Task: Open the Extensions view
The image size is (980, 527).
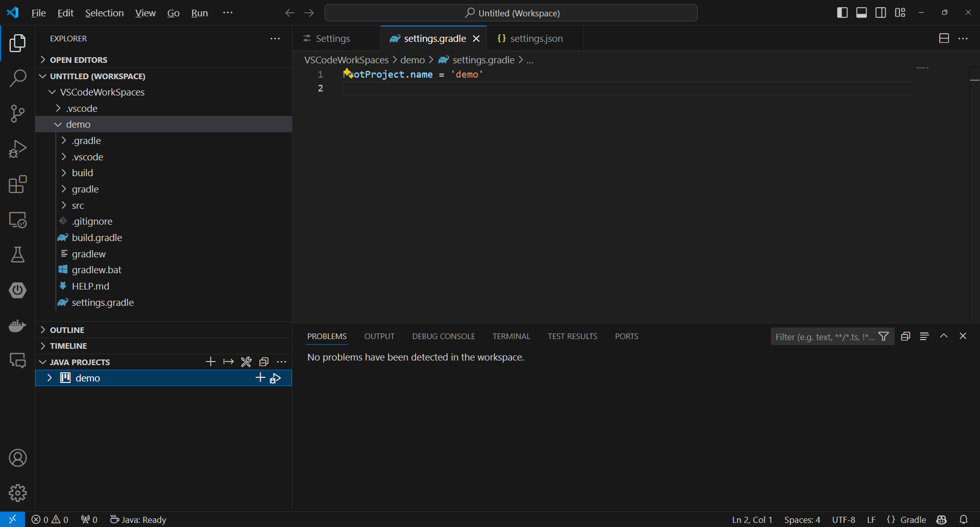Action: pos(18,184)
